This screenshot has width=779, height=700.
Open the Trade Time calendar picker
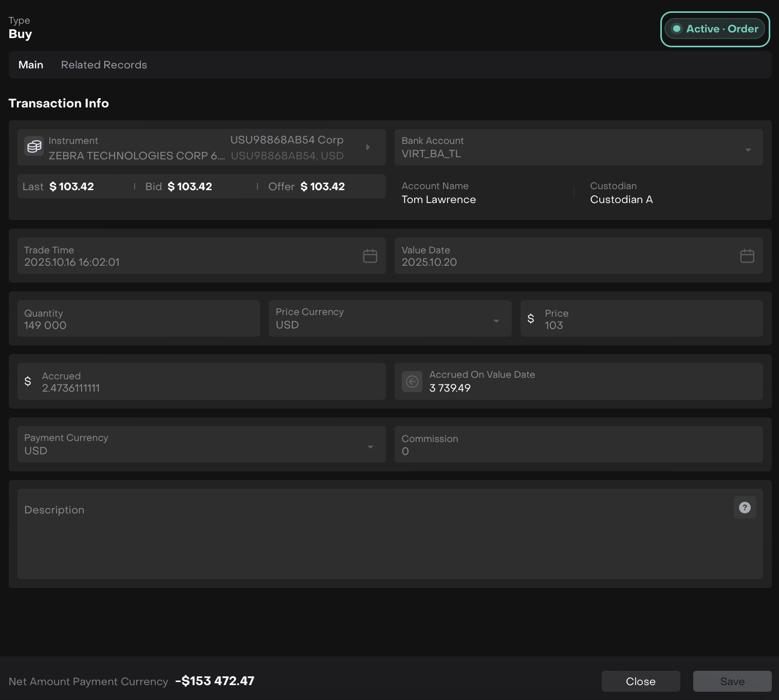(x=370, y=256)
